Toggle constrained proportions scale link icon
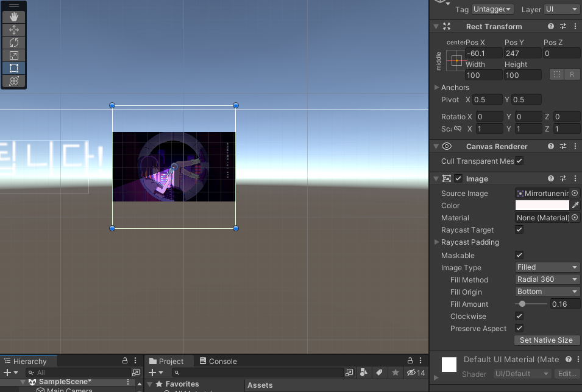This screenshot has height=392, width=582. coord(458,128)
